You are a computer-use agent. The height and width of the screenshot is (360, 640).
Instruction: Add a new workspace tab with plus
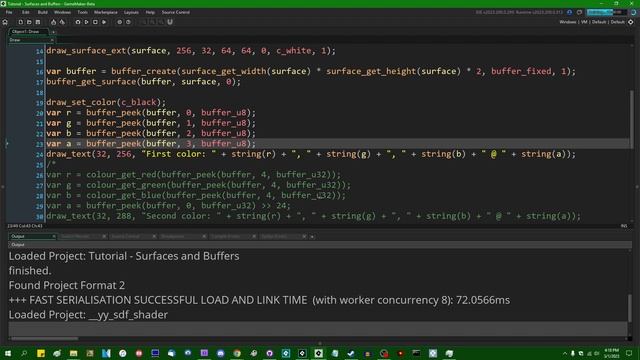pos(53,32)
